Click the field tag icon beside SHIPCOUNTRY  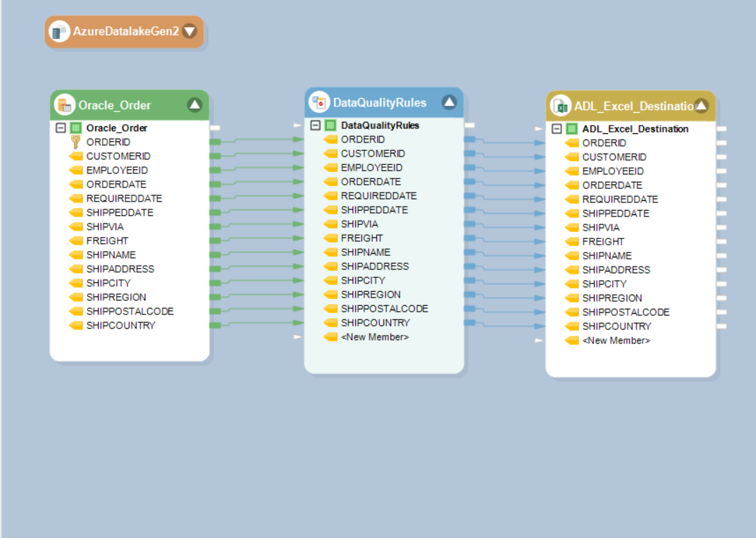[x=76, y=325]
